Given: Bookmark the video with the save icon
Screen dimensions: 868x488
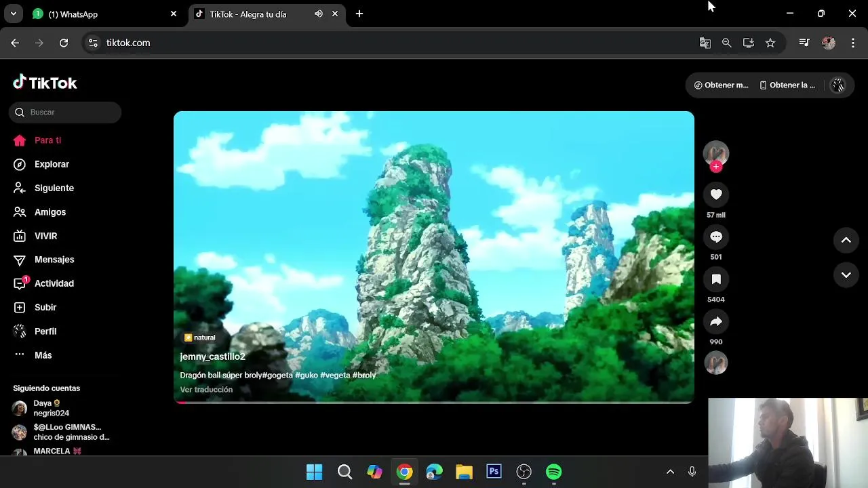Looking at the screenshot, I should pos(716,279).
